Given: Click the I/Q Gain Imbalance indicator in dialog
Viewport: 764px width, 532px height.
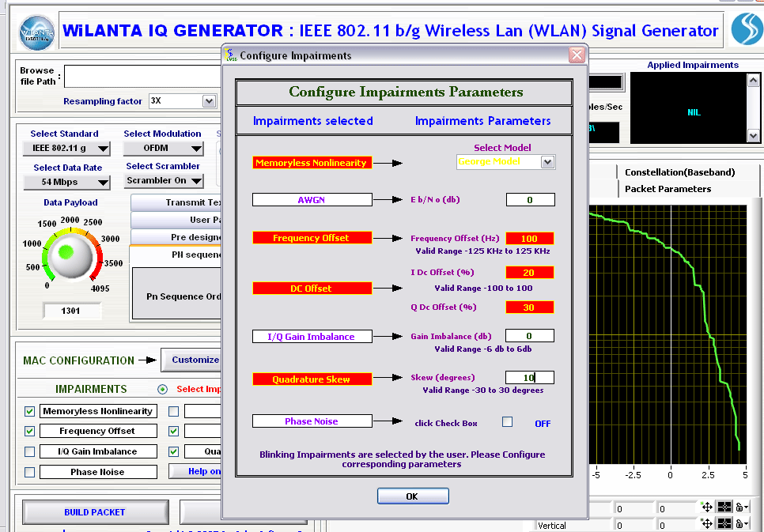Looking at the screenshot, I should pos(312,337).
